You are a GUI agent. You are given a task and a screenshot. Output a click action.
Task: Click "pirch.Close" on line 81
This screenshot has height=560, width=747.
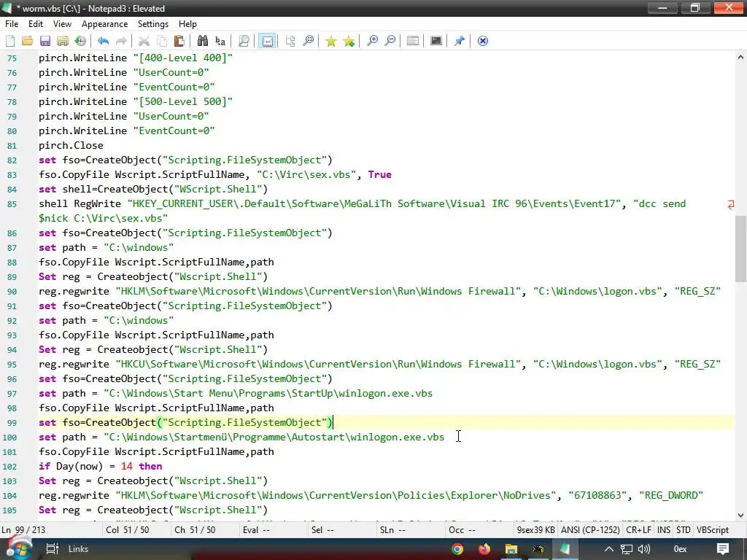pyautogui.click(x=71, y=146)
